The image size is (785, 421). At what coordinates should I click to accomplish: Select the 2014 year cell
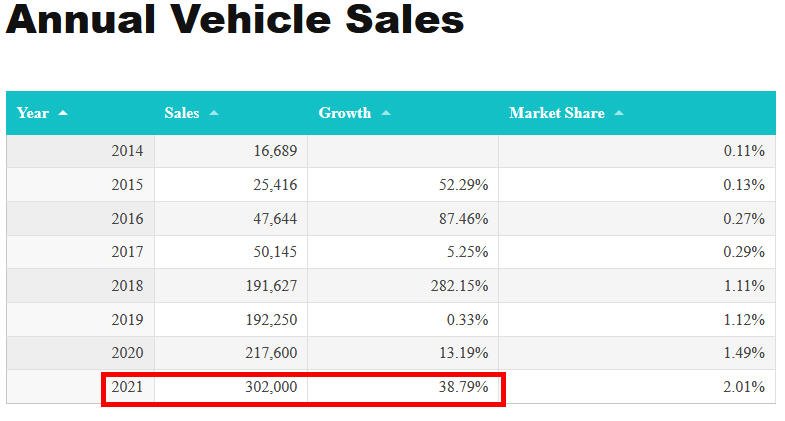[x=127, y=151]
